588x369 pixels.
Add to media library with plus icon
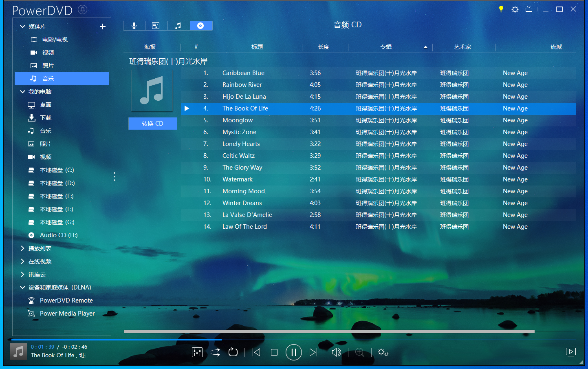pos(103,27)
